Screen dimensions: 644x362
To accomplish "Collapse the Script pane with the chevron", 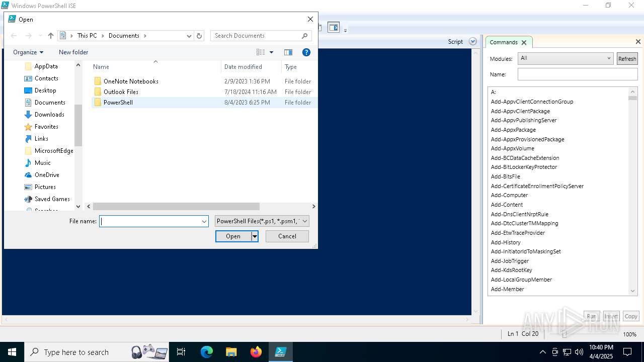I will (x=472, y=42).
